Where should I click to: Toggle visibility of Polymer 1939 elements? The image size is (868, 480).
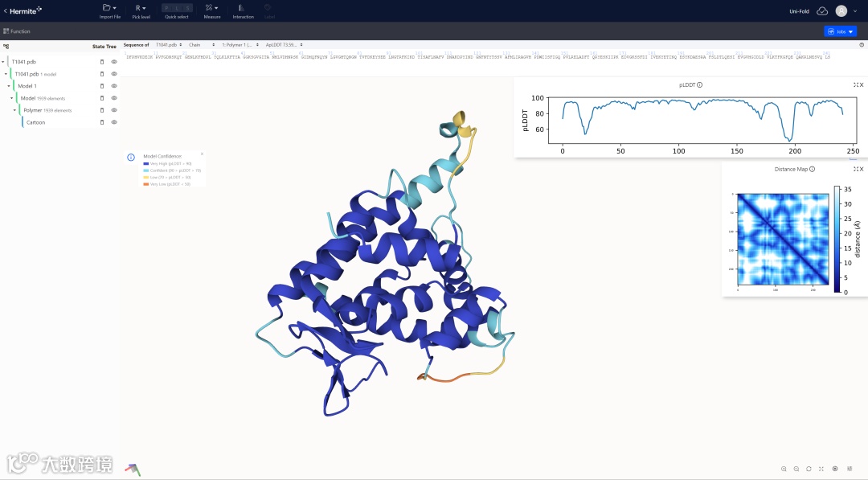pos(114,111)
